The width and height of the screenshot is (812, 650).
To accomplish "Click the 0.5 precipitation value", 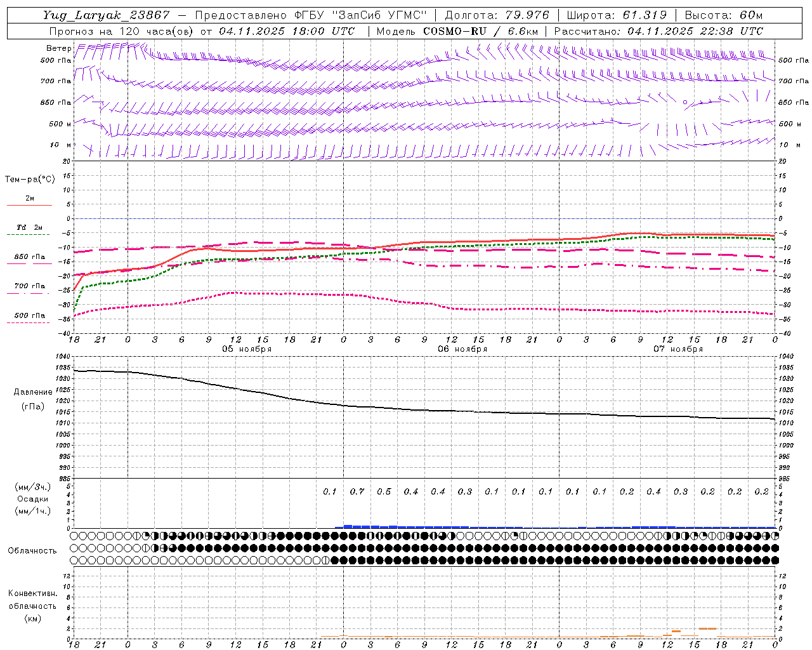I will coord(384,492).
